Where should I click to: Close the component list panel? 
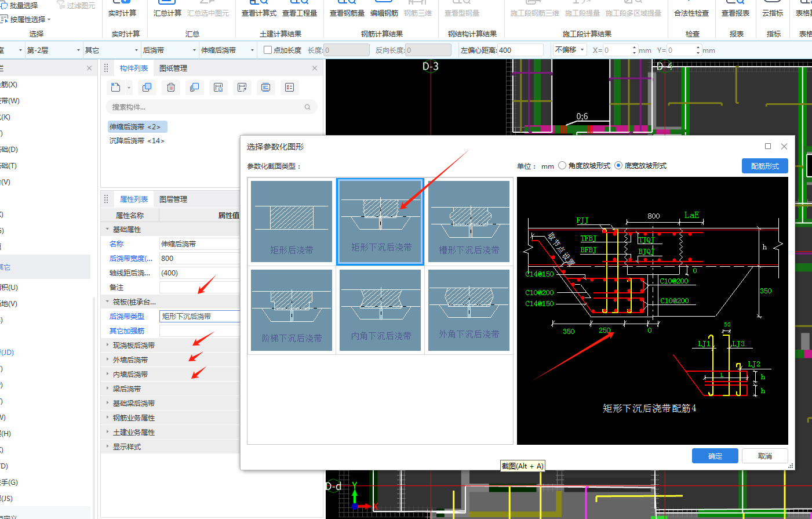click(315, 68)
